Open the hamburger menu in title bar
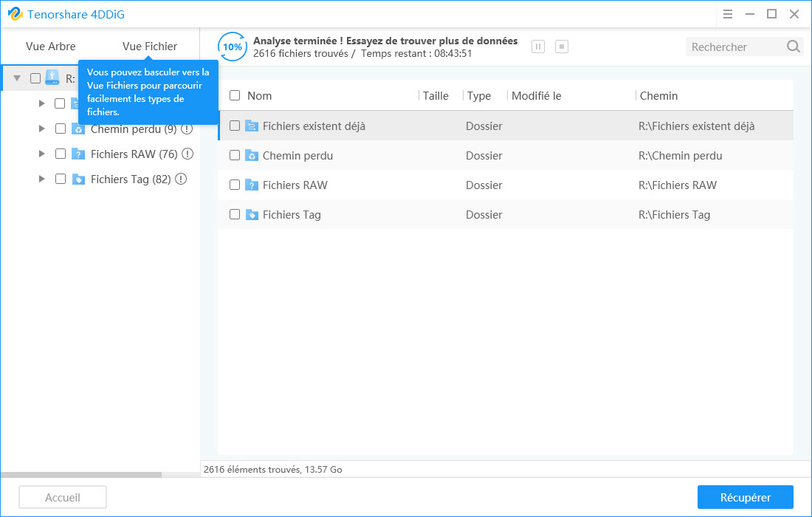 728,14
